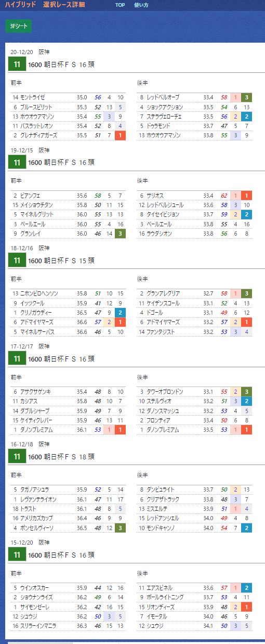Click horse name グランアレグリア in 2018 後半
This screenshot has height=644, width=265.
(163, 293)
